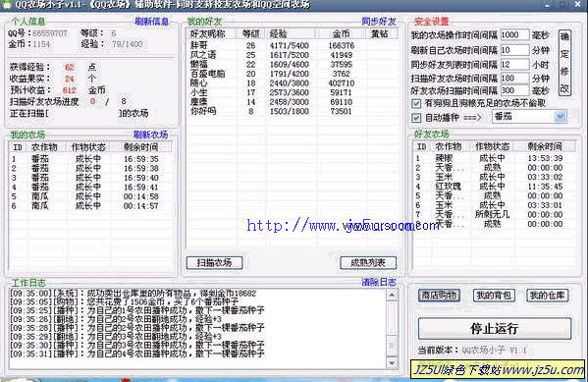The width and height of the screenshot is (588, 382).
Task: Click the log entry at 09:35:25
Action: pos(137,310)
